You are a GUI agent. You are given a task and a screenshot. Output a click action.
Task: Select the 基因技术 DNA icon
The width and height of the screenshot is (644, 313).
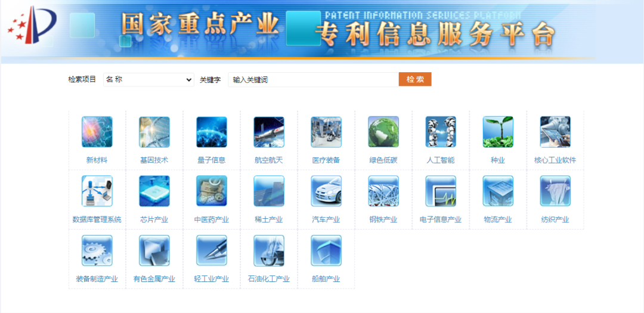pos(154,132)
